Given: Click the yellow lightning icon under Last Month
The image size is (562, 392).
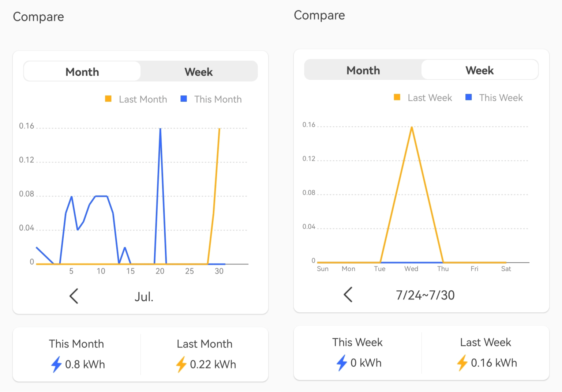Looking at the screenshot, I should [182, 364].
